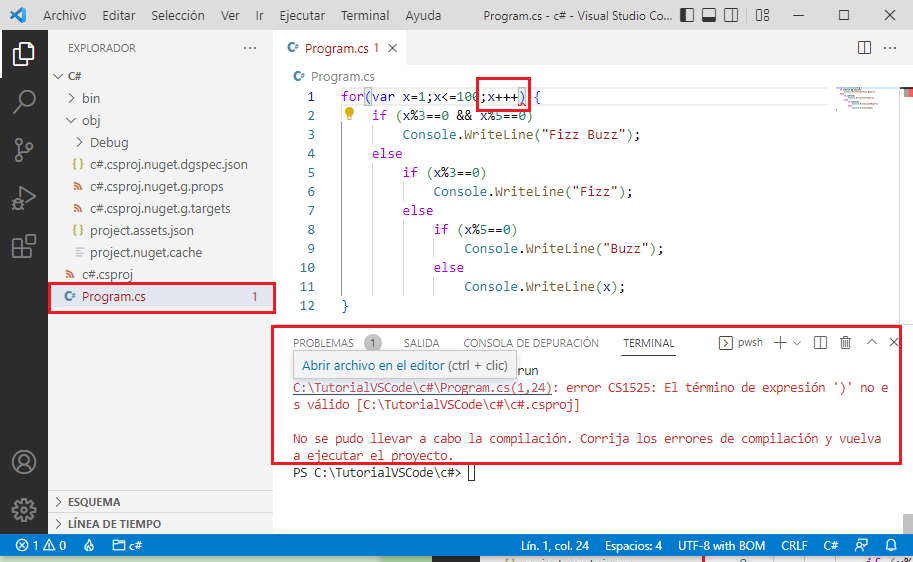913x562 pixels.
Task: Change encoding UTF-8 with BOM
Action: point(721,546)
